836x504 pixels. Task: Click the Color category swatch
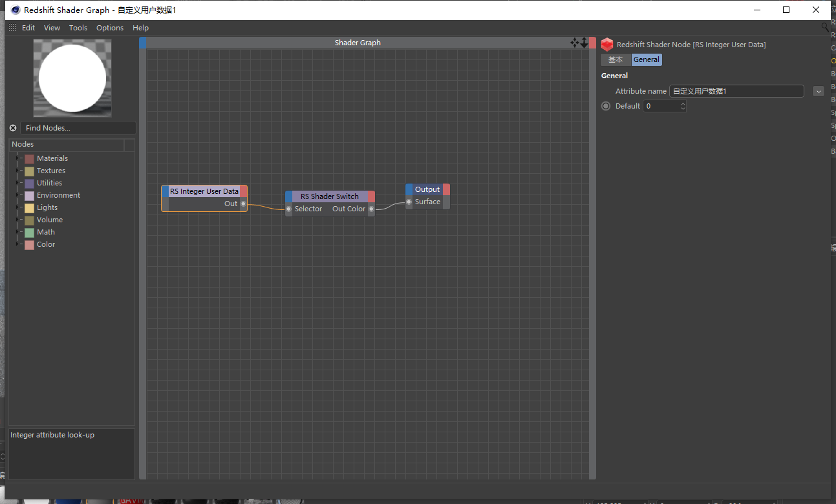(30, 244)
